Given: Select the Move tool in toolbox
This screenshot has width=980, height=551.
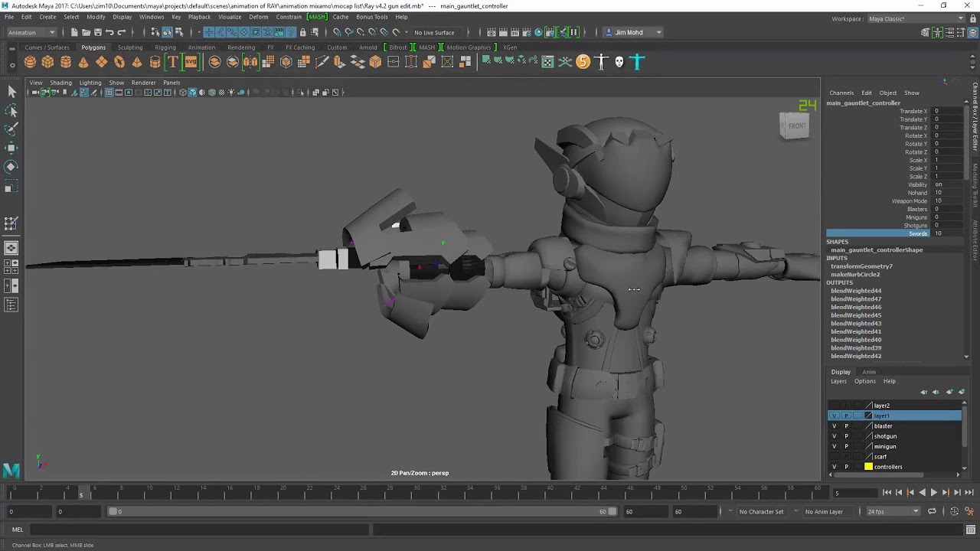Looking at the screenshot, I should pyautogui.click(x=11, y=148).
